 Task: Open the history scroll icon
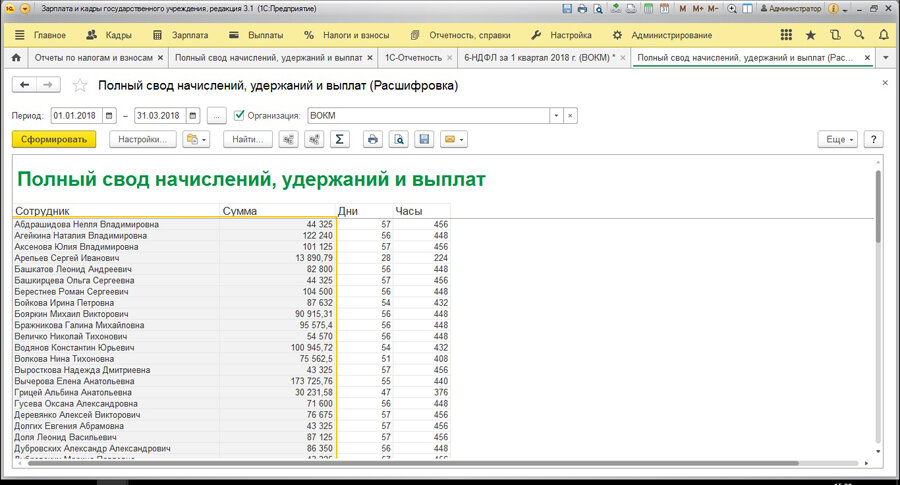tap(835, 35)
